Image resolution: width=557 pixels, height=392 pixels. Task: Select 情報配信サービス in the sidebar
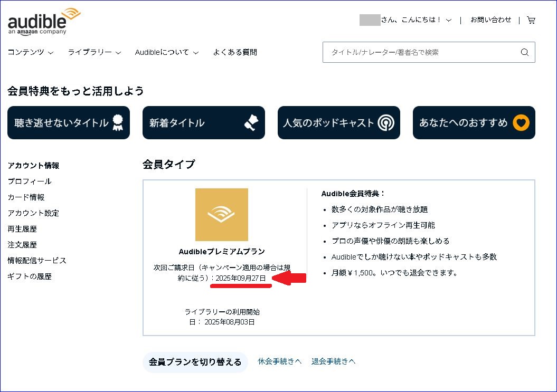pyautogui.click(x=37, y=260)
